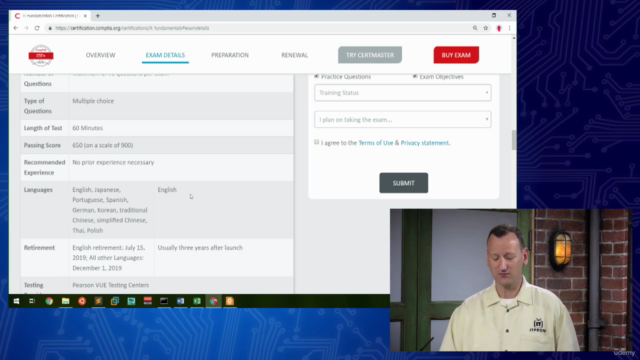
Task: Bookmark this page with the star icon
Action: (x=486, y=28)
